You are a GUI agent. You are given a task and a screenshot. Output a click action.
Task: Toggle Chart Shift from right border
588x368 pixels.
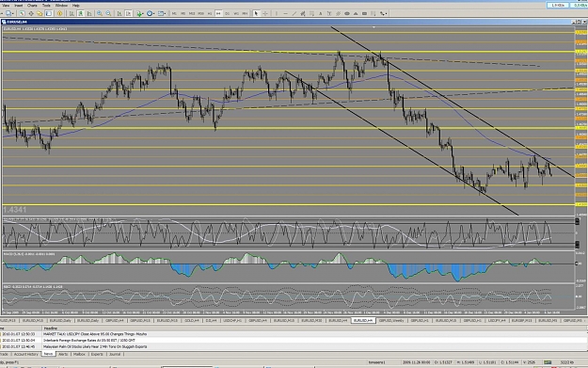pos(128,13)
